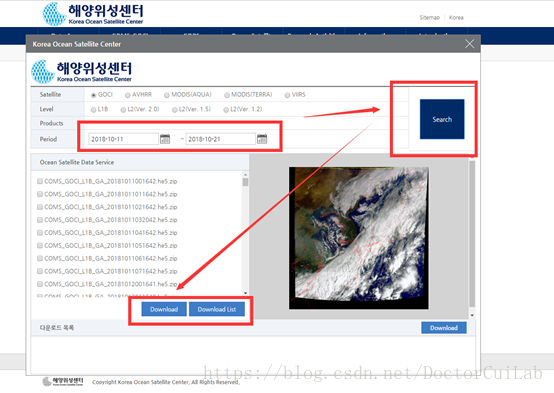Check the file ending 20181011011642.he5.zip
Screen dimensions: 554x393
[x=40, y=194]
